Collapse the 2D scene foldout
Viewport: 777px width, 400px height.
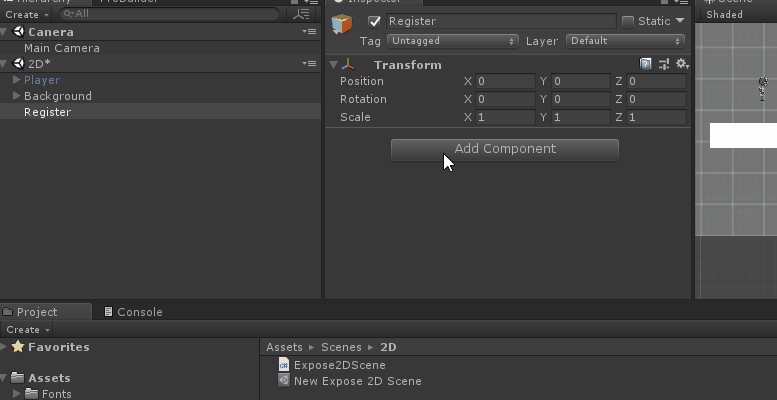click(x=3, y=63)
